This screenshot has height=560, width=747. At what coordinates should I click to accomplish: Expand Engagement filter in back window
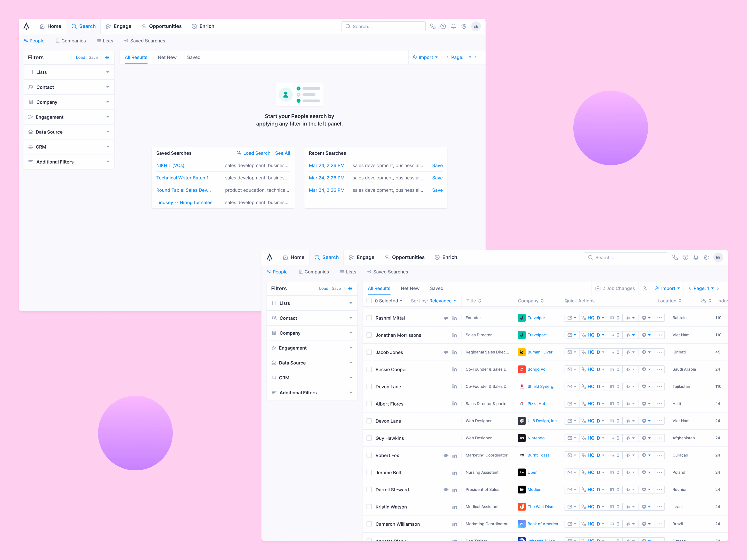click(x=69, y=117)
